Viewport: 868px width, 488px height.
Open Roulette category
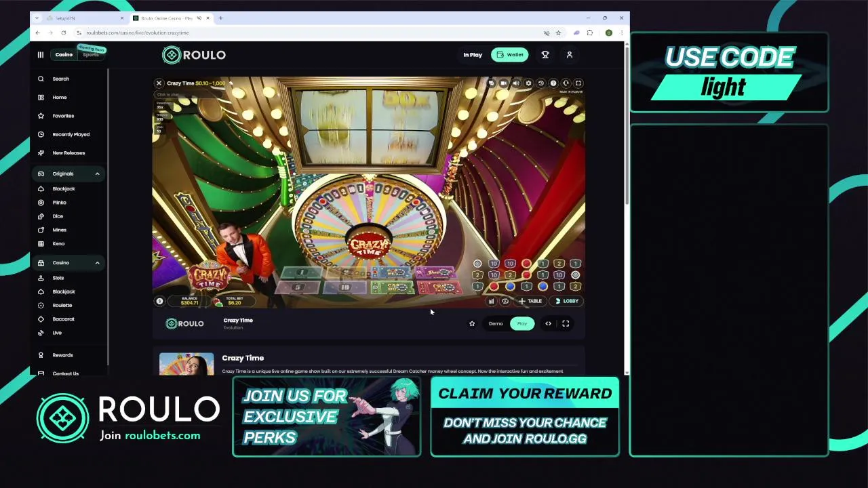[62, 305]
